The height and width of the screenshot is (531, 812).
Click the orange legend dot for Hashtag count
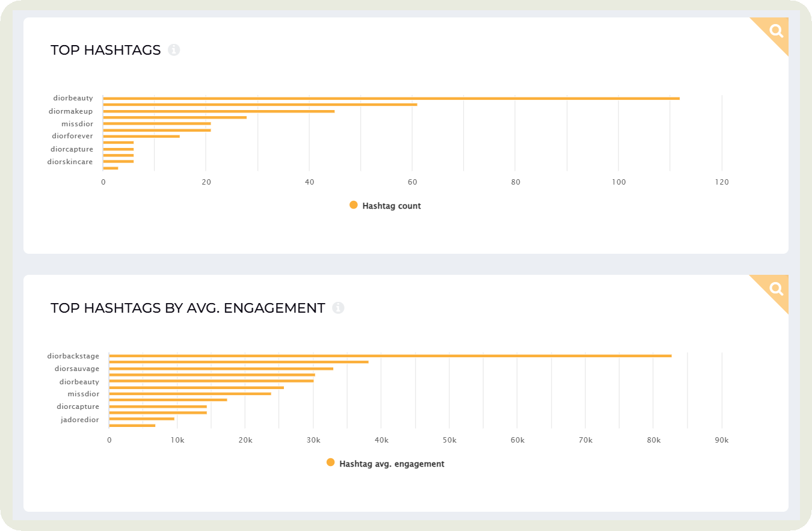(353, 205)
